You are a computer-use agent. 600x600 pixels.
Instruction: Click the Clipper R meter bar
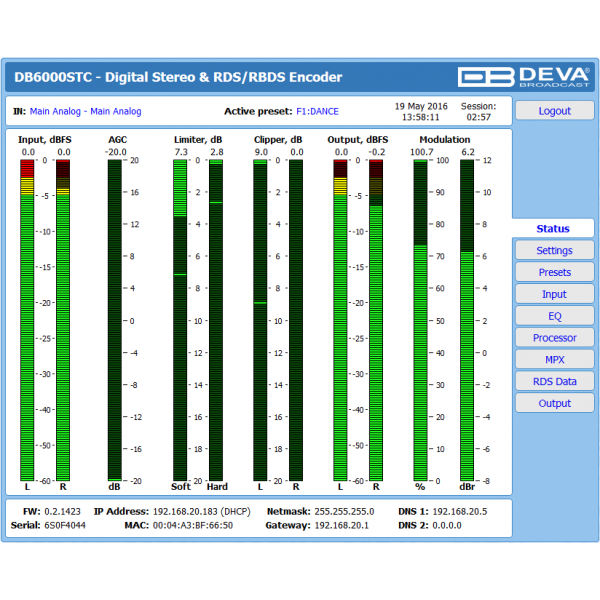coord(296,320)
